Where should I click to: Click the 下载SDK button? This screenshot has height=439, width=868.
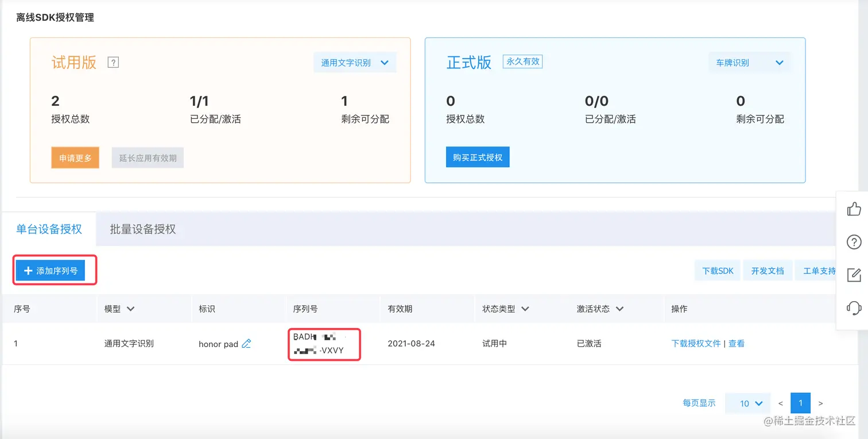click(x=718, y=271)
